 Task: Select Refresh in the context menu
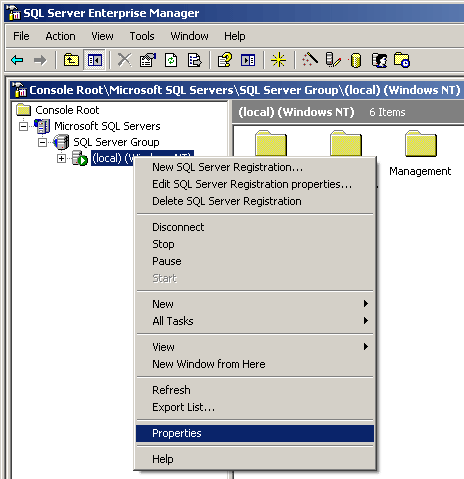(255, 390)
